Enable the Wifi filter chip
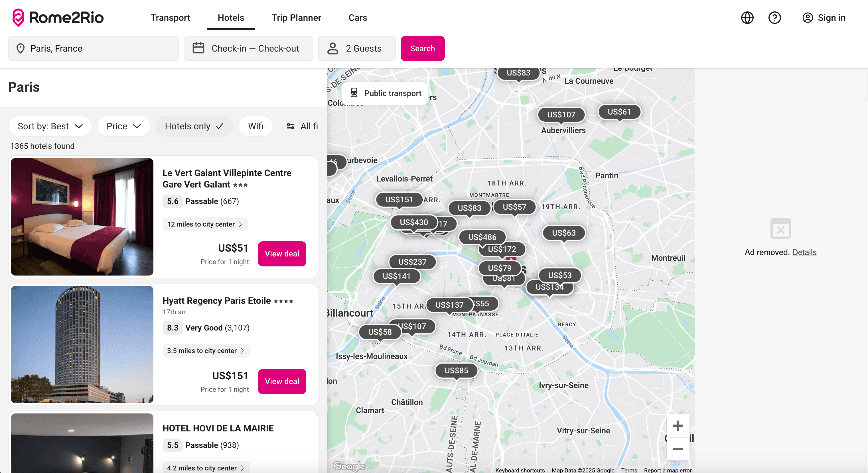The image size is (868, 473). [x=255, y=126]
